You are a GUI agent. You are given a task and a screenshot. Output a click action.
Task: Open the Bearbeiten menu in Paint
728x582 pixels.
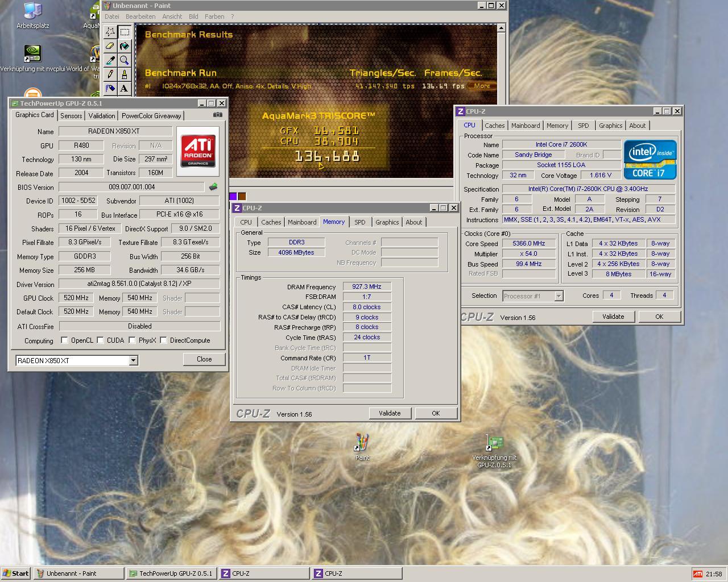(x=140, y=16)
